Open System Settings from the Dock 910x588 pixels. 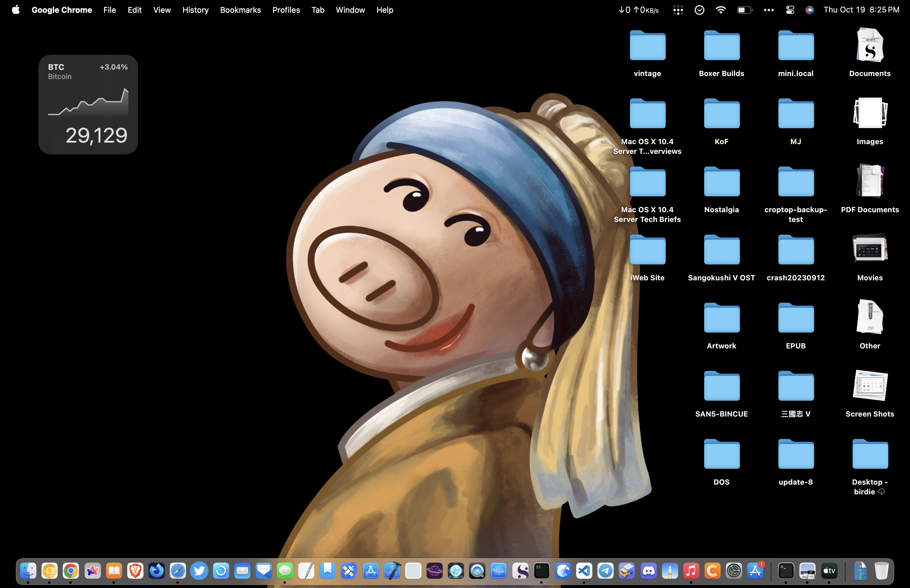(x=734, y=571)
